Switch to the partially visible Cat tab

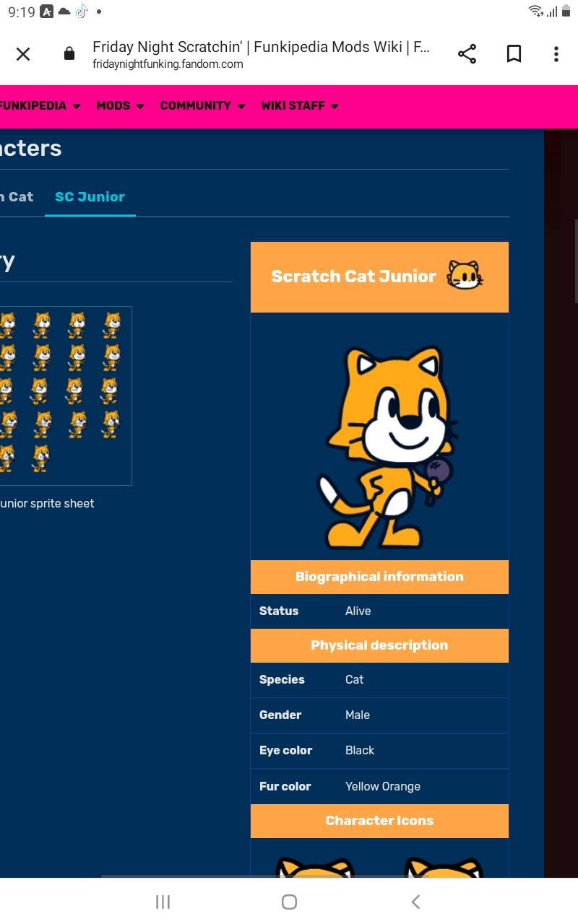click(x=17, y=197)
